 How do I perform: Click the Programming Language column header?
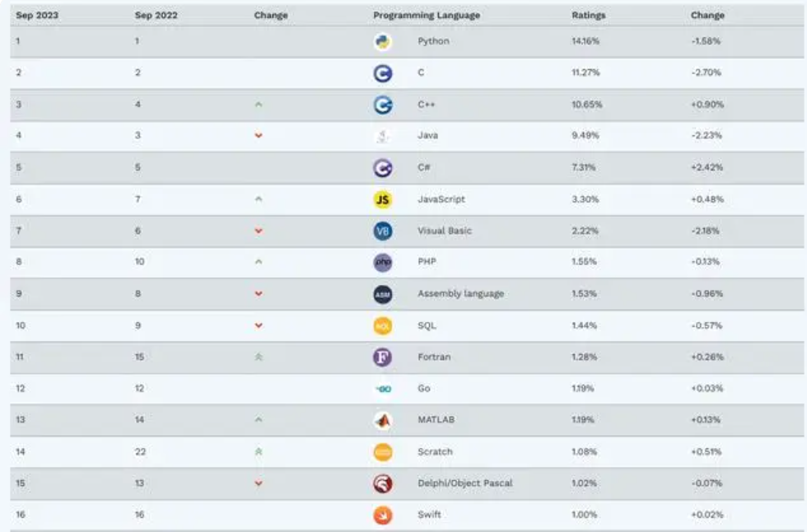point(427,16)
